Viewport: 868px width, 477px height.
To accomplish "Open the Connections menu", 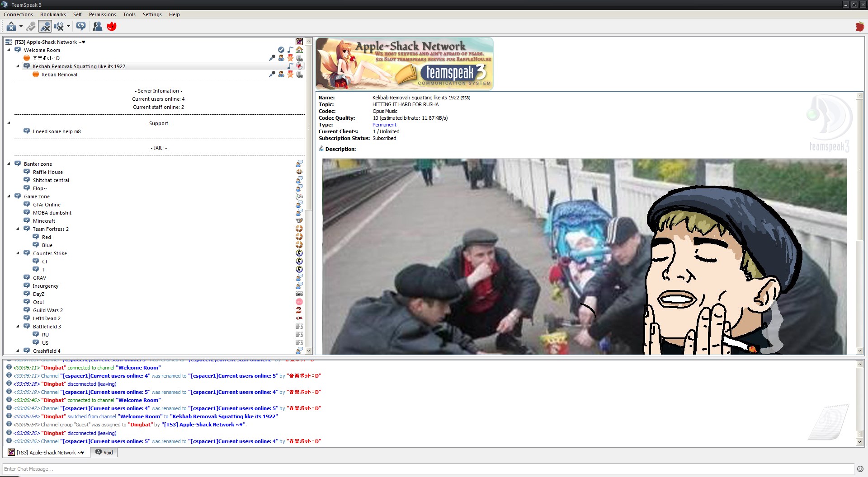I will point(18,14).
